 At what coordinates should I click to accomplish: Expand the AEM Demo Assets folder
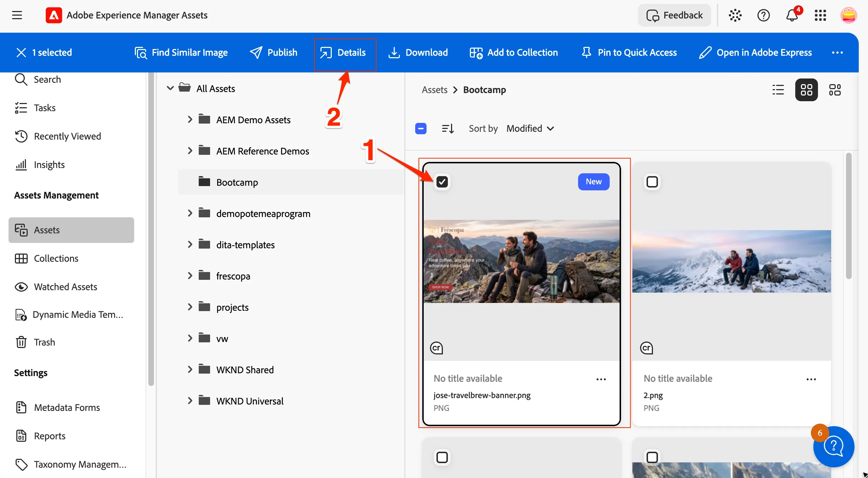point(190,119)
